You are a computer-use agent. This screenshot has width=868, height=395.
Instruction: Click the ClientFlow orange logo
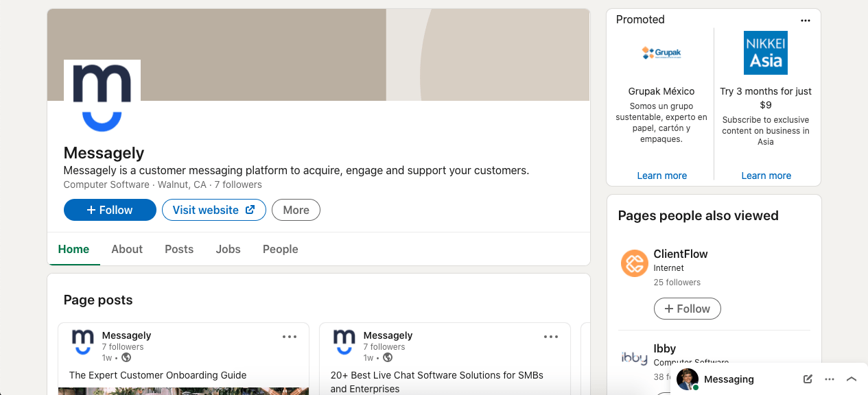pyautogui.click(x=634, y=263)
